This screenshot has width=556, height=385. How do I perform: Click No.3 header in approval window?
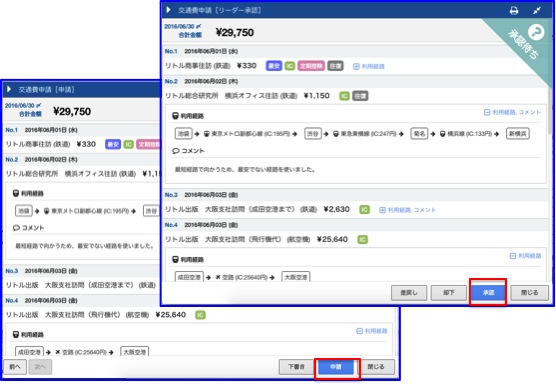(x=356, y=195)
